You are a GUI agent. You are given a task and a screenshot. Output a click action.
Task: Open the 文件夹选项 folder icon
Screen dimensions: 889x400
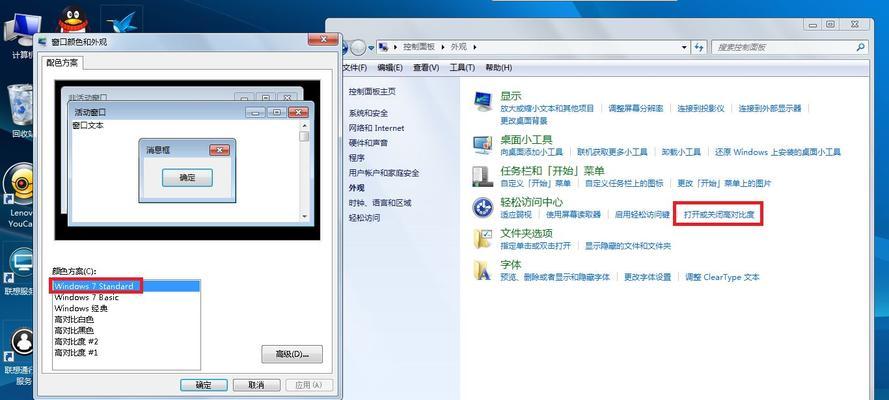pyautogui.click(x=483, y=239)
